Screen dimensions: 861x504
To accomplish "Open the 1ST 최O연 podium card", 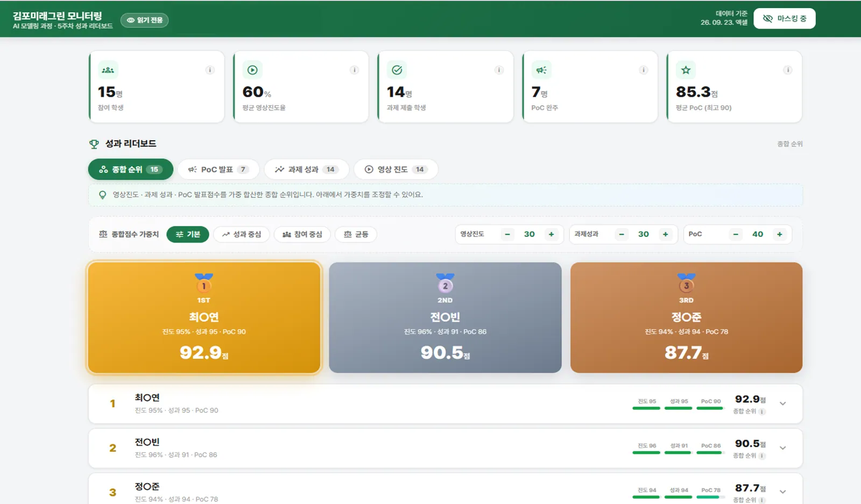I will coord(204,317).
